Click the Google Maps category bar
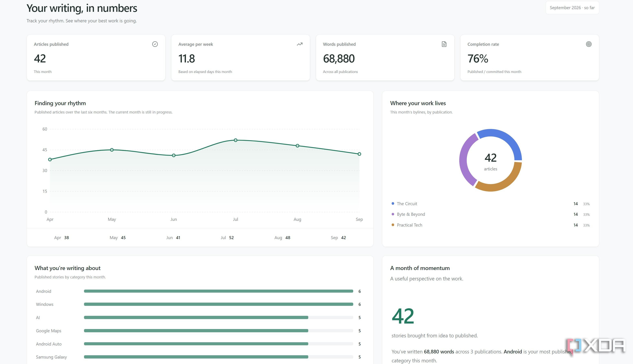Screen dimensions: 633x364 (218, 331)
